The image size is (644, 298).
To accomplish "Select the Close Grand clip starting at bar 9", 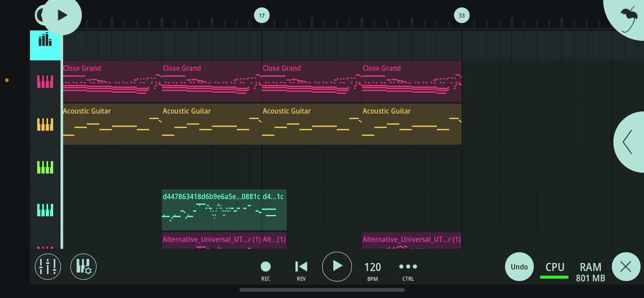I will tap(212, 82).
